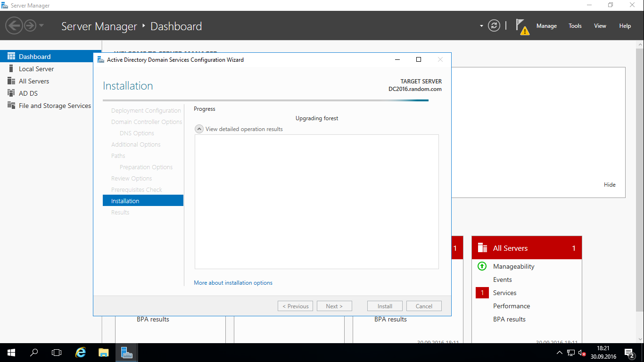Open Events in All Servers tile
644x362 pixels.
point(503,280)
